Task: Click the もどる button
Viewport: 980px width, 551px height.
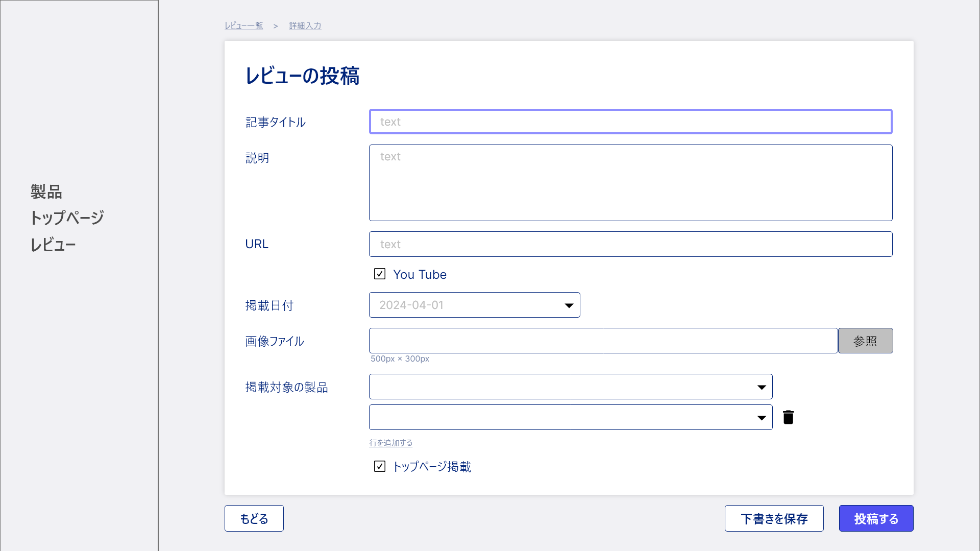Action: [254, 518]
